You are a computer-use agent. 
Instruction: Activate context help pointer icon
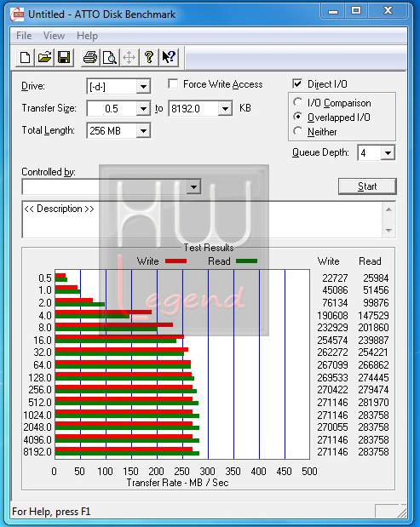pos(169,58)
